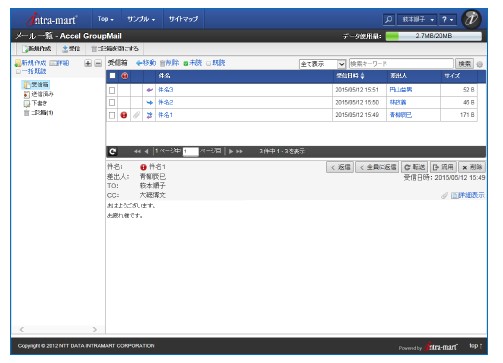The height and width of the screenshot is (363, 503).
Task: Click the 削除 delete action above list
Action: [x=169, y=63]
